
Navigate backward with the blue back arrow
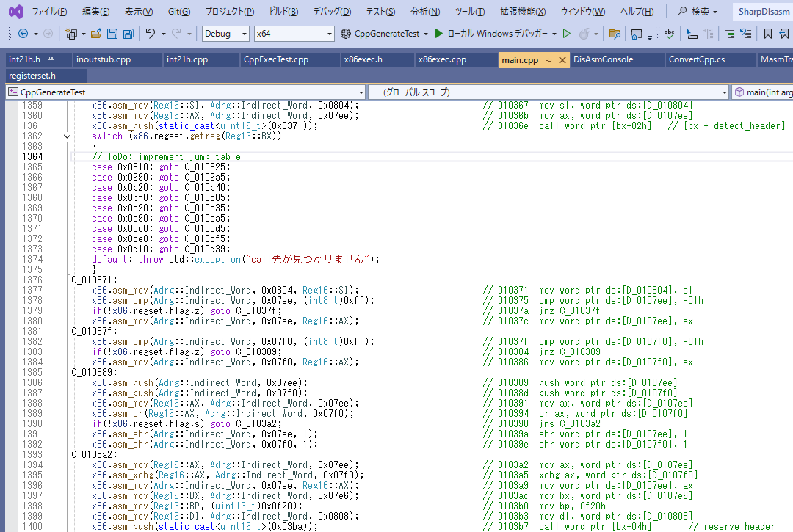23,34
